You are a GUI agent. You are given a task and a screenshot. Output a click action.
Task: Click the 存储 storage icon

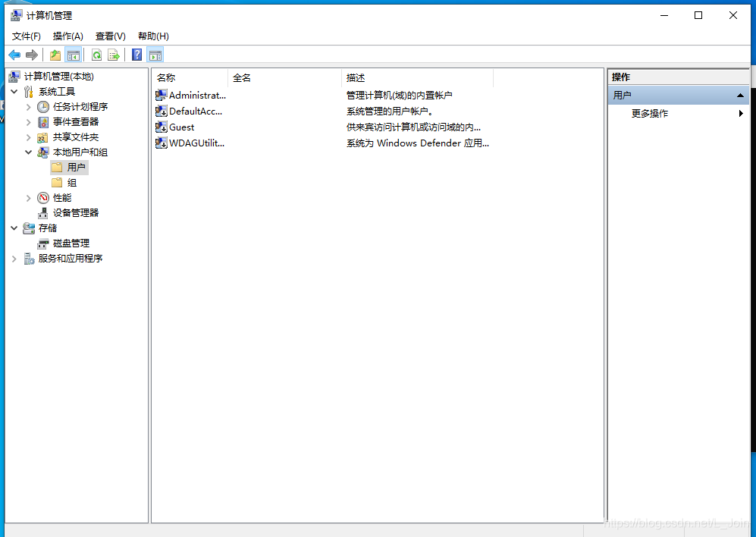pos(29,228)
